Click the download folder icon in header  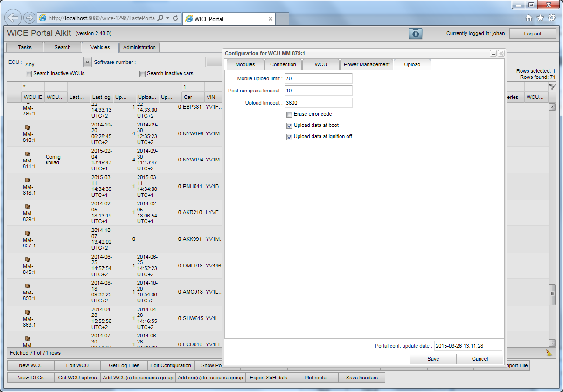[x=415, y=34]
